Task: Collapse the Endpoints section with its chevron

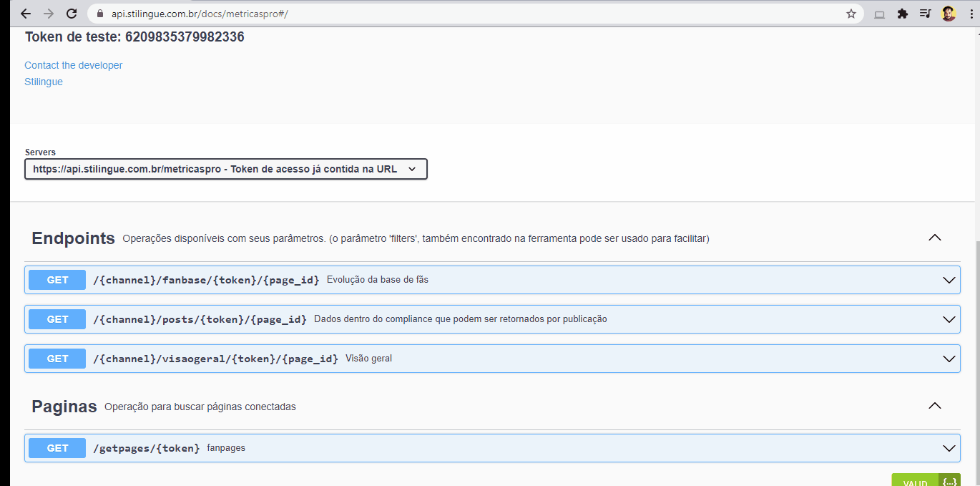Action: pyautogui.click(x=934, y=238)
